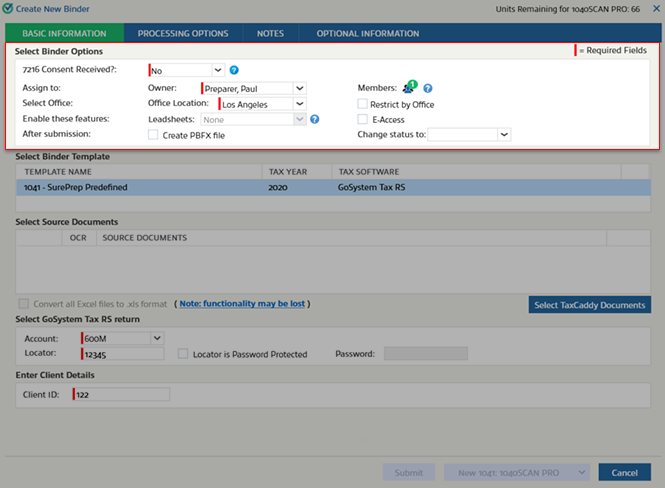Expand the Account dropdown showing 600M

tap(156, 338)
